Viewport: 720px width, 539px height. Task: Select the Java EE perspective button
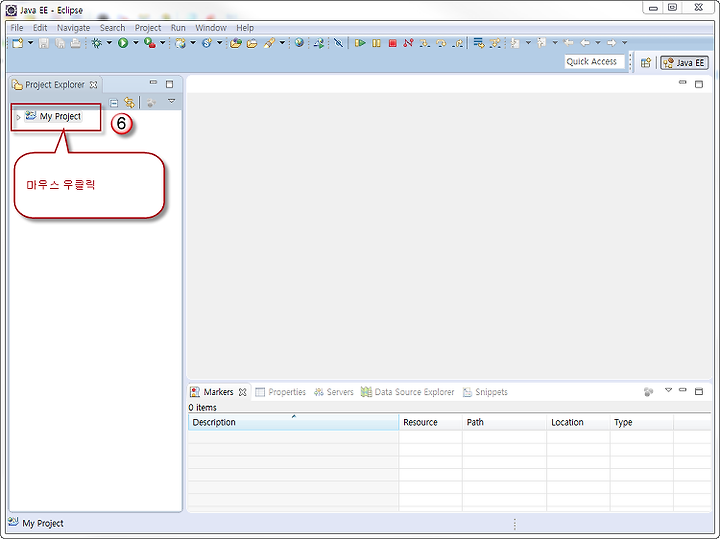684,62
